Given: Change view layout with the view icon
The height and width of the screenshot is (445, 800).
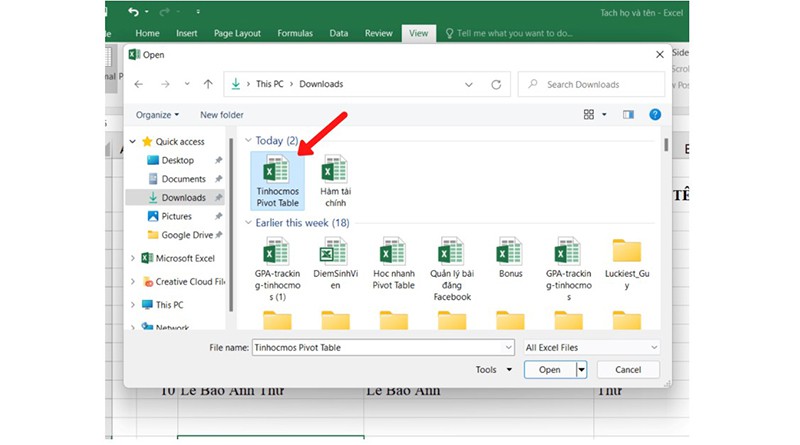Looking at the screenshot, I should [588, 115].
